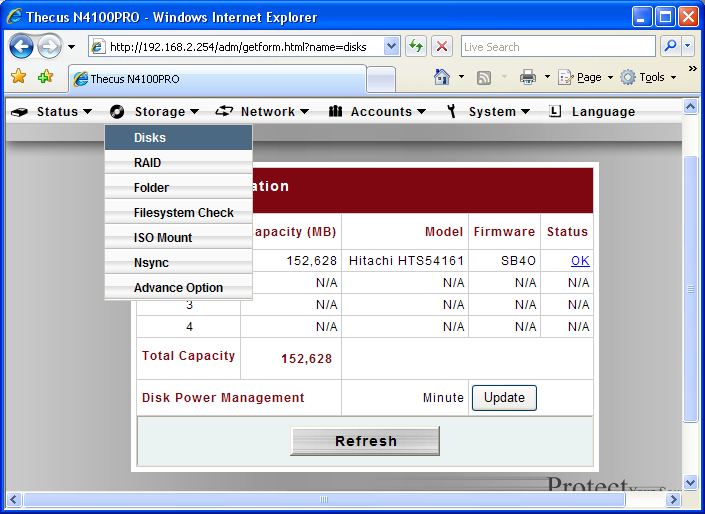Click the Print icon in toolbar
Image resolution: width=705 pixels, height=514 pixels.
click(527, 77)
